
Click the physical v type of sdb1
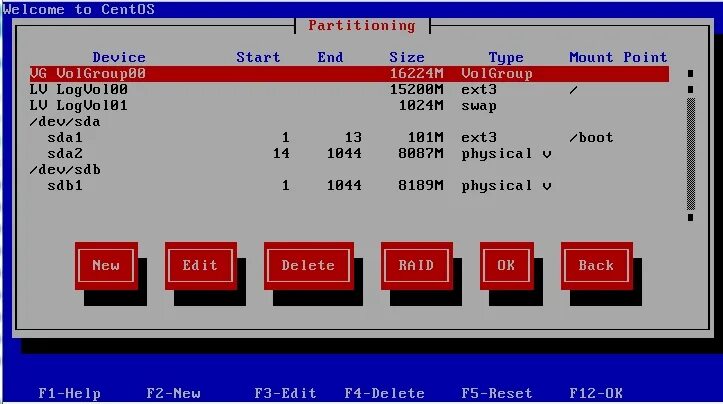[x=506, y=186]
